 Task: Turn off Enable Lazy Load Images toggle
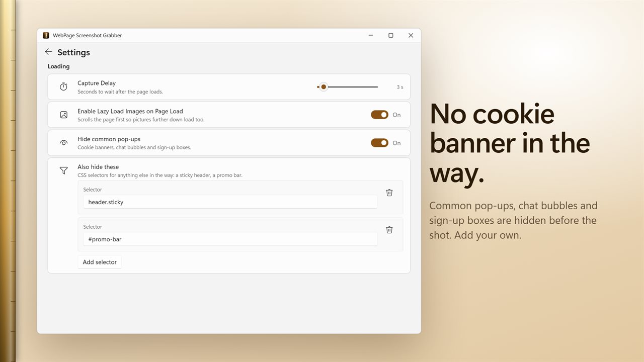point(380,115)
